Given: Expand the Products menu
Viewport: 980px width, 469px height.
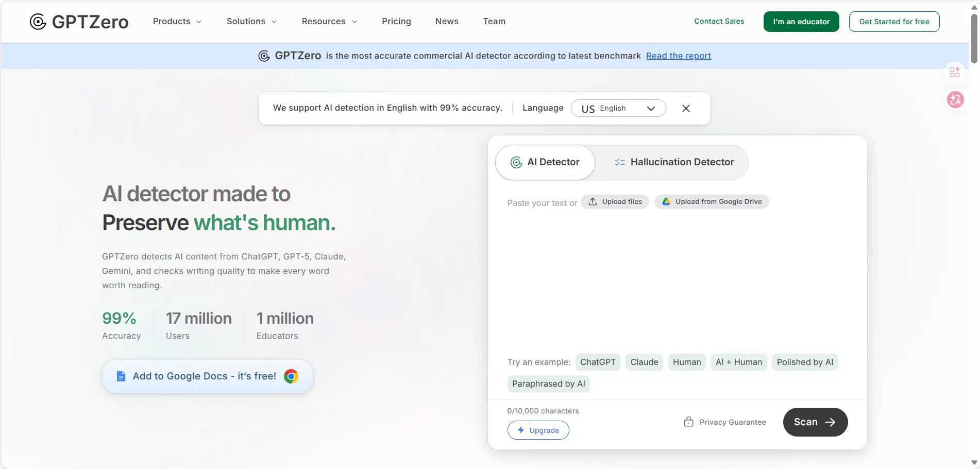Looking at the screenshot, I should (x=177, y=21).
